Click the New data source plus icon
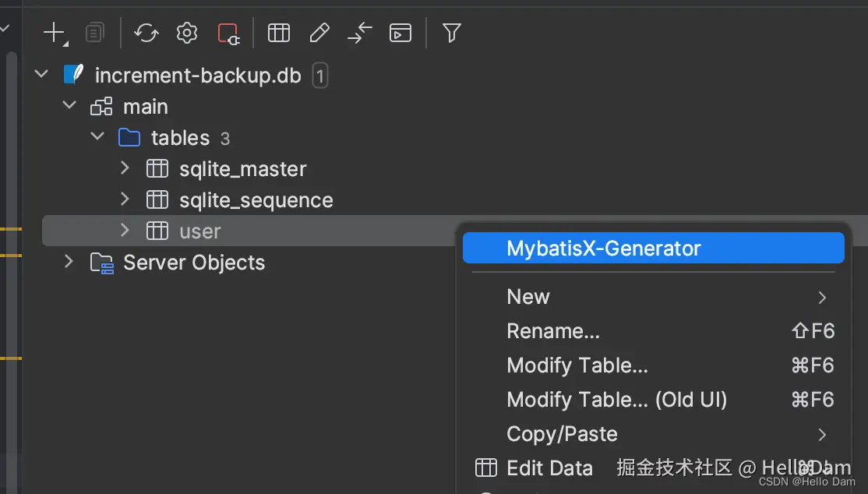The image size is (868, 494). 54,33
